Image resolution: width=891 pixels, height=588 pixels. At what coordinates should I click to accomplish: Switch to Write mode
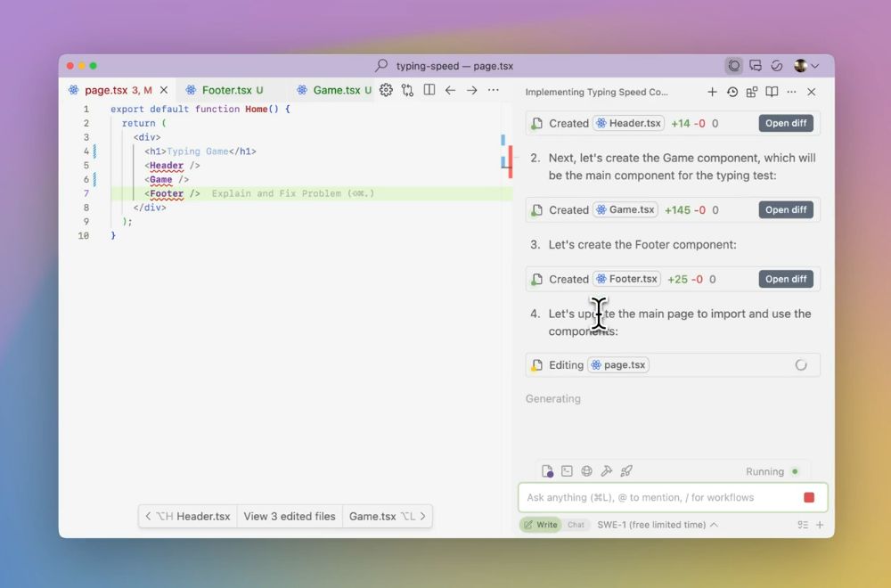click(x=540, y=525)
